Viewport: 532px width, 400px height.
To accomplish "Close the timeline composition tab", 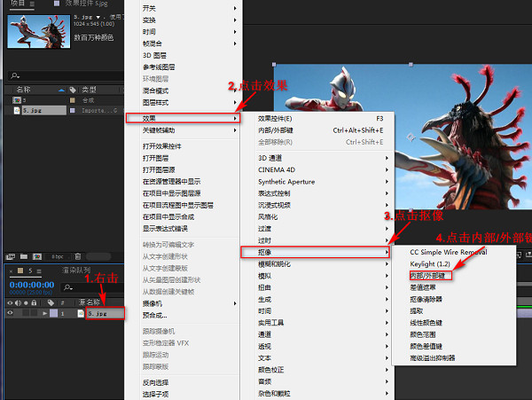I will pyautogui.click(x=12, y=271).
